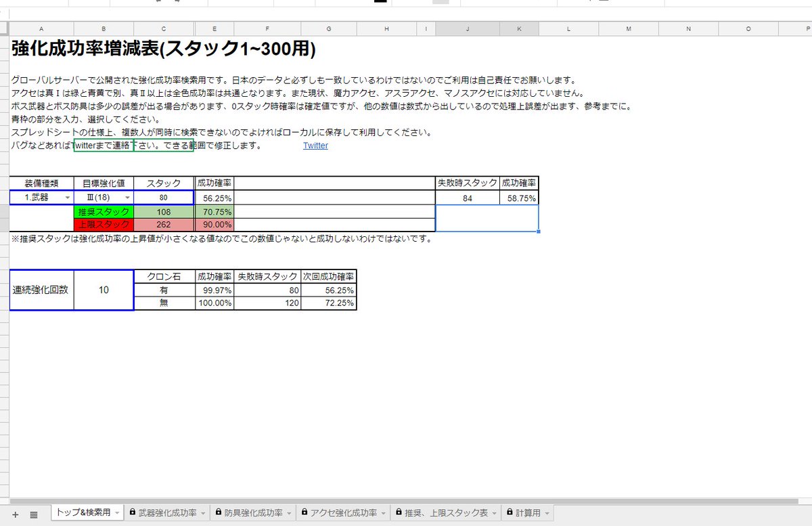Select the 失敗時スタック value 84

pos(468,198)
